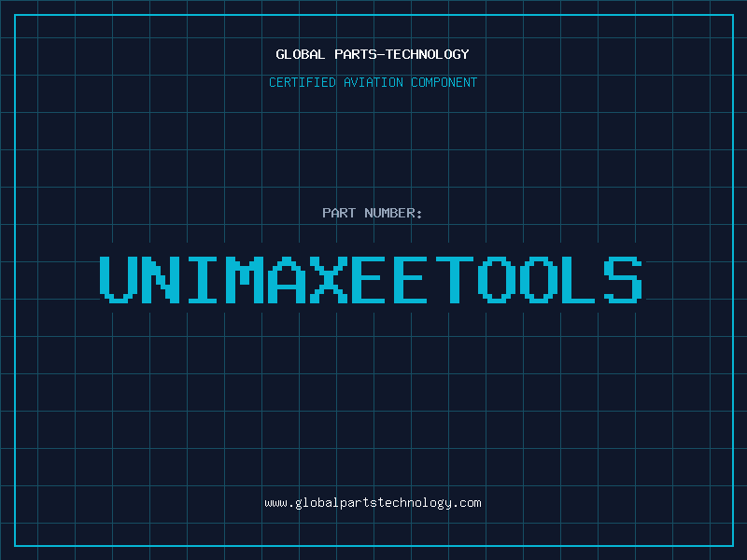This screenshot has height=560, width=747.
Task: Click the letter X in UNIMAXEETOOLS
Action: 329,279
